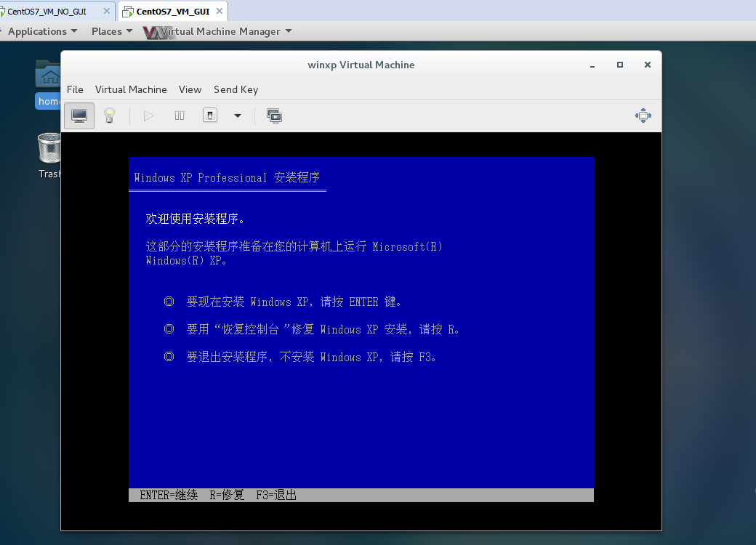Screen dimensions: 756x545
Task: Close the CentOS7_VM_GUI tab
Action: 219,12
